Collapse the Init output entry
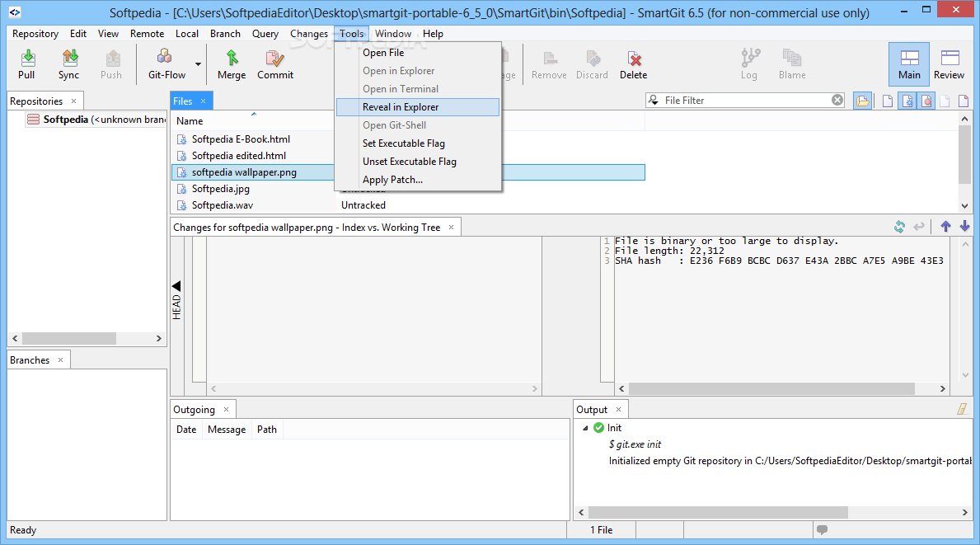This screenshot has height=545, width=980. pyautogui.click(x=586, y=428)
